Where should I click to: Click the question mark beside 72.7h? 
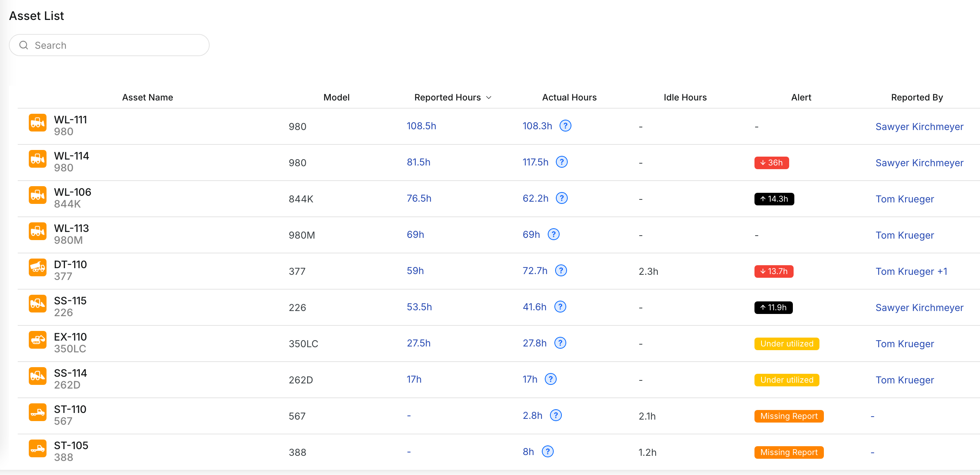(561, 270)
